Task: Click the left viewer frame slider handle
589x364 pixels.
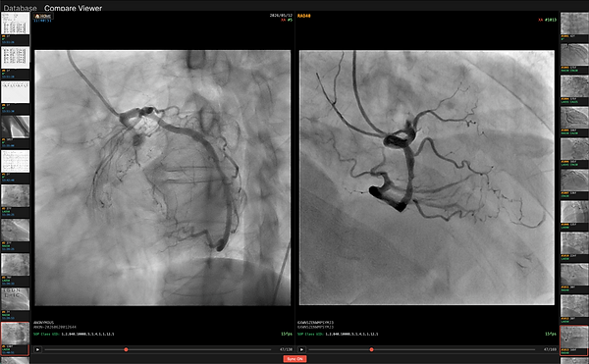Action: [126, 349]
